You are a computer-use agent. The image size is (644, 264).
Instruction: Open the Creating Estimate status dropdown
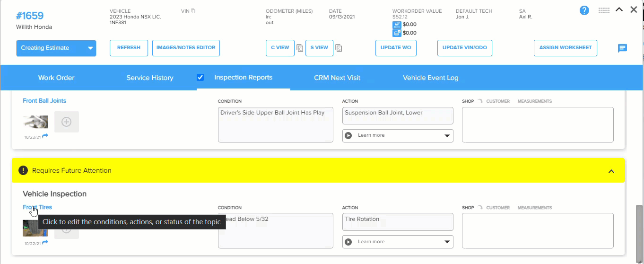pos(56,48)
